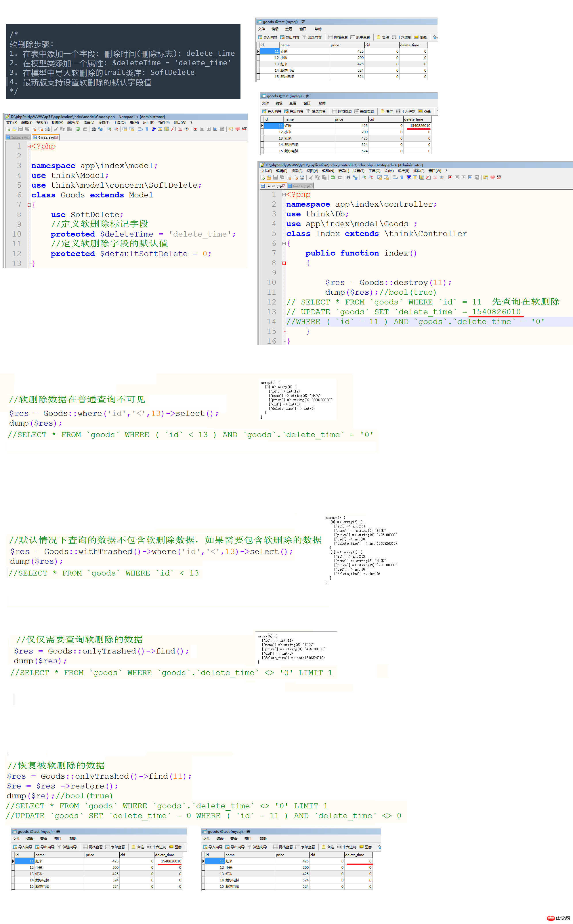Zoom in using the magnifier icon in Notepad++

tap(109, 129)
